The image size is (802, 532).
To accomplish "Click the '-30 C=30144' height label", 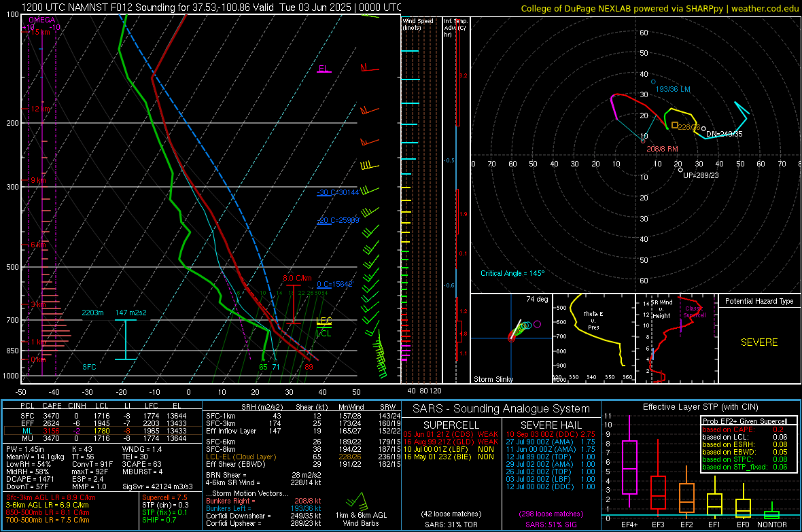I will pos(338,192).
